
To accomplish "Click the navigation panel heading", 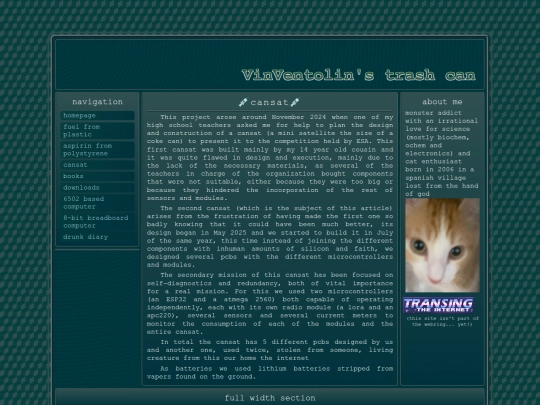I will point(97,102).
